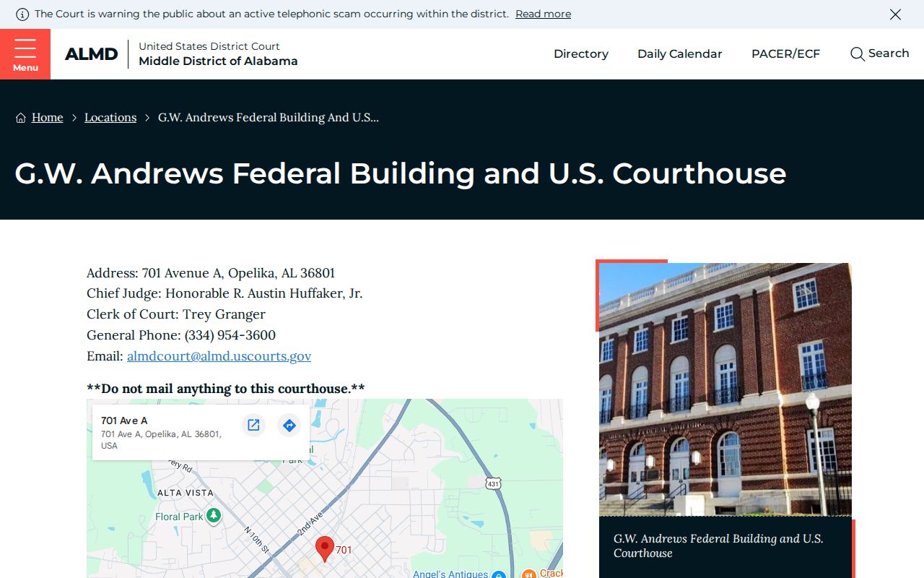The height and width of the screenshot is (578, 924).
Task: Click the page heading G.W. Andrews Federal Building
Action: pyautogui.click(x=401, y=173)
